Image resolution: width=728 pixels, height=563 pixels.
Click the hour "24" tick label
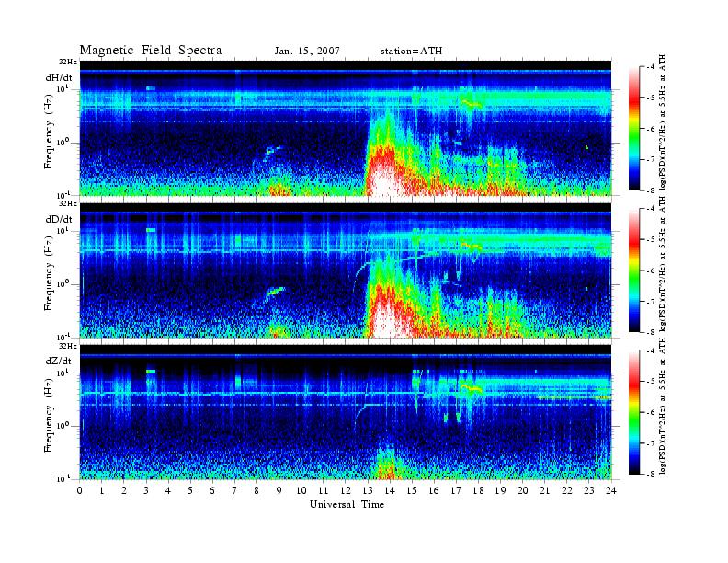coord(611,491)
